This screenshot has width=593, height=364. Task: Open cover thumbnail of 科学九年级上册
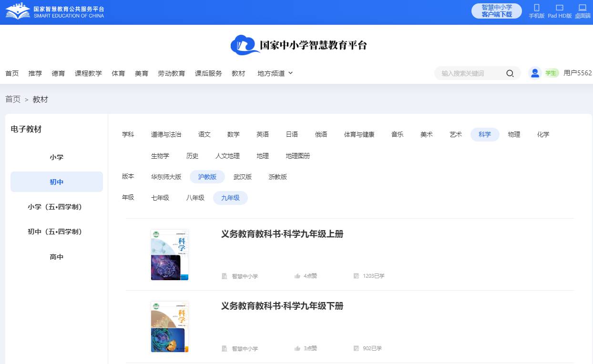coord(170,255)
